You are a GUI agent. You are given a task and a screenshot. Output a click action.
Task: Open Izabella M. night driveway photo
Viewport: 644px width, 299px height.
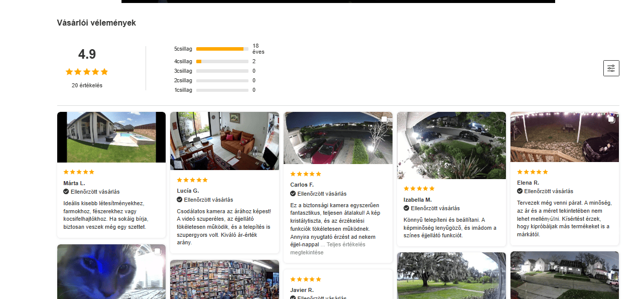tap(451, 145)
